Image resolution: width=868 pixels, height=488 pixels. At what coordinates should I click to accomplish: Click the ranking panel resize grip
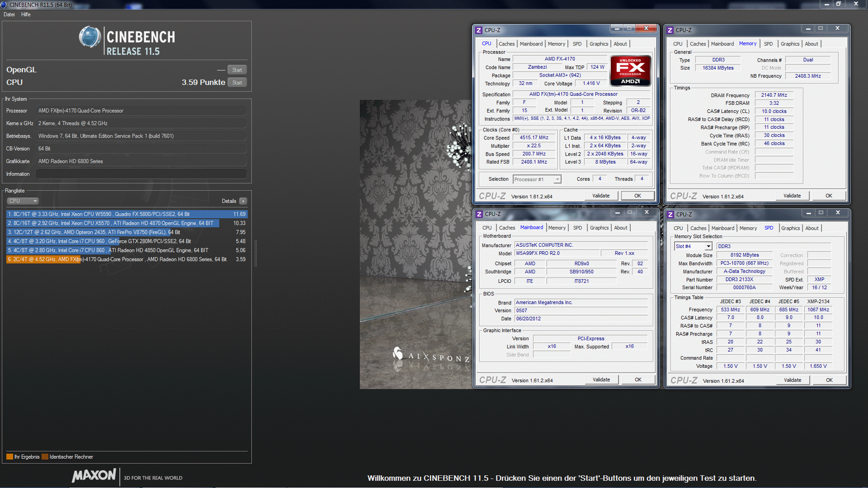click(x=255, y=253)
